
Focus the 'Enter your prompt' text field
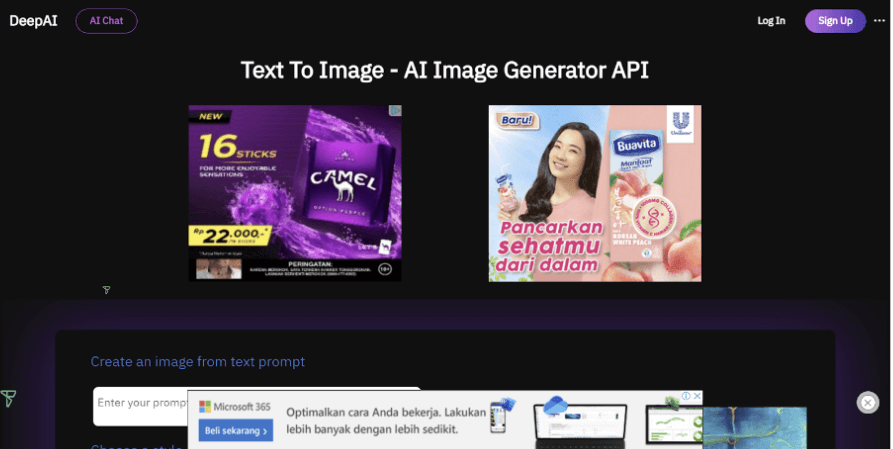[140, 403]
